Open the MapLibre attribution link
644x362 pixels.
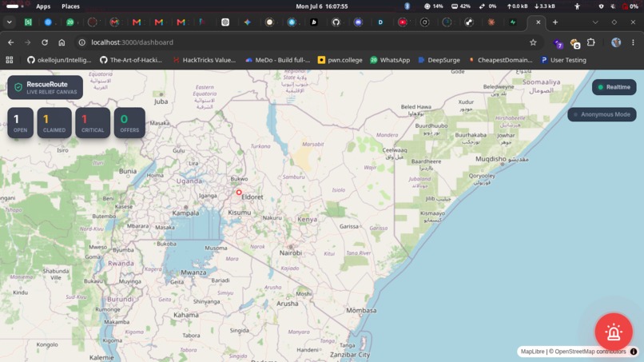(532, 352)
